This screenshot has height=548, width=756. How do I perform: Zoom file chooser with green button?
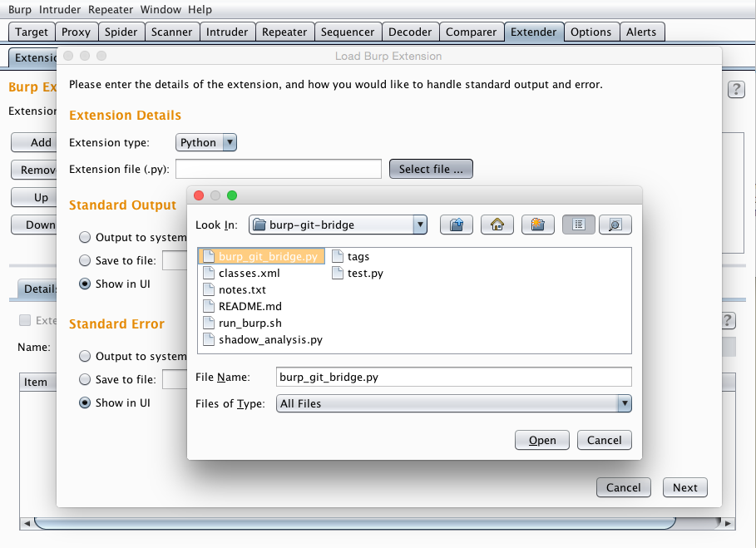232,195
